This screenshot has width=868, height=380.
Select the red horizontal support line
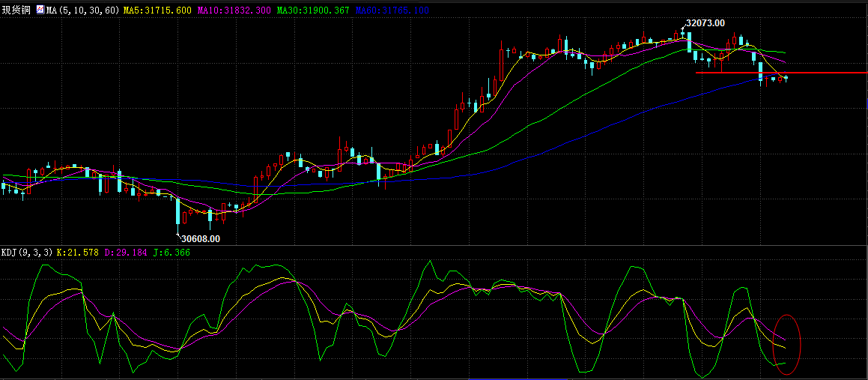point(782,73)
